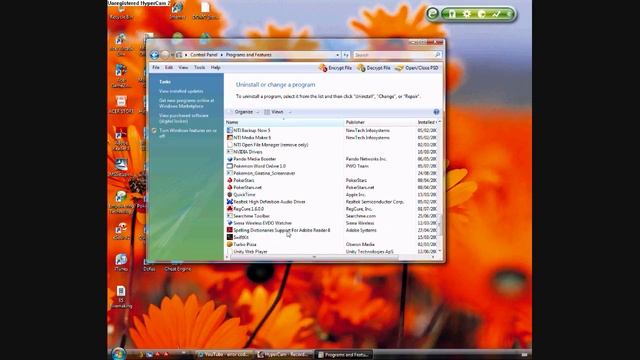This screenshot has width=640, height=360.
Task: Open Get new programs online at Windows Marketplace
Action: click(187, 103)
